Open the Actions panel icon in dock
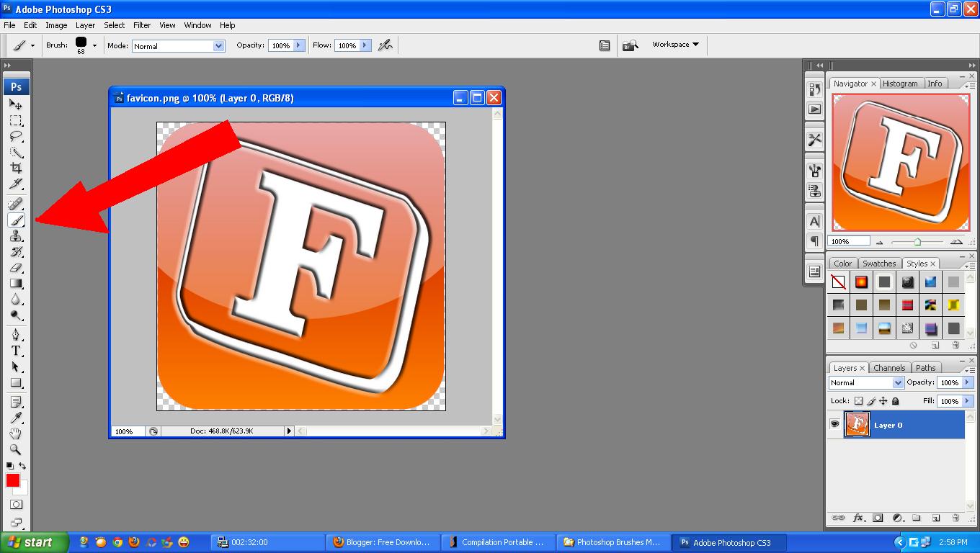 click(x=815, y=109)
